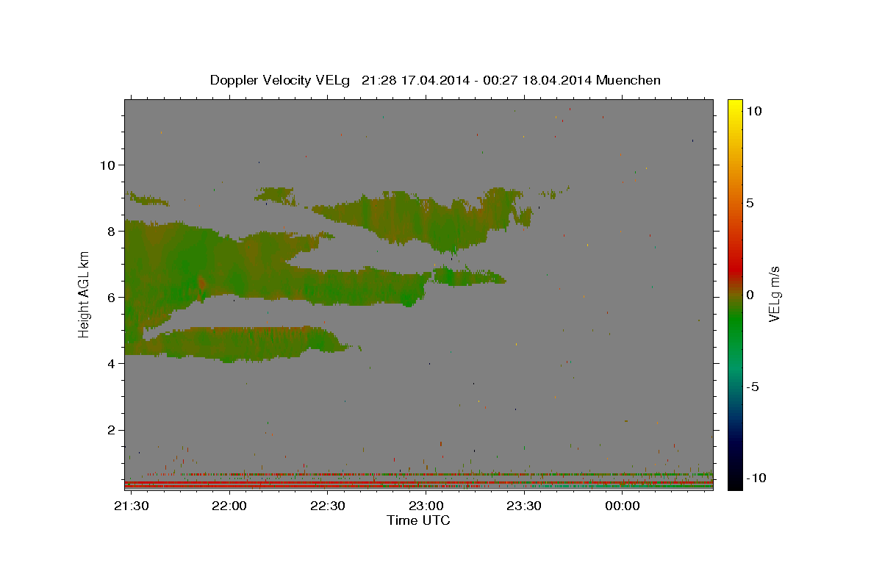Click the 'Height AGL km' y-axis label
The image size is (882, 588).
click(x=85, y=294)
